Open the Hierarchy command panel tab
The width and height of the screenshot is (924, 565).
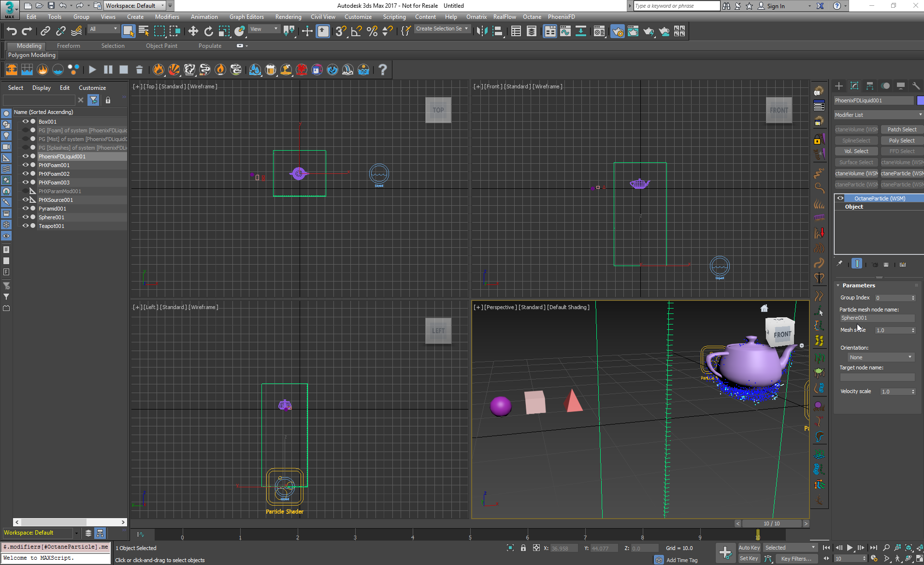click(870, 86)
